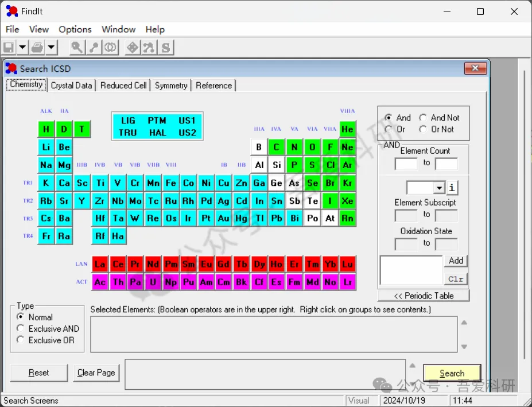Switch to the Reduced Cell tab

pyautogui.click(x=123, y=86)
